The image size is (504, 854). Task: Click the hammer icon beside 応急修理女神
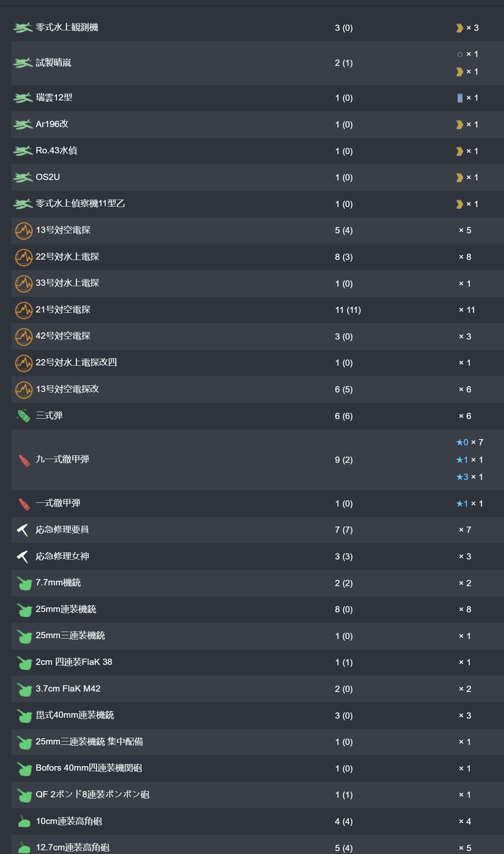coord(22,556)
